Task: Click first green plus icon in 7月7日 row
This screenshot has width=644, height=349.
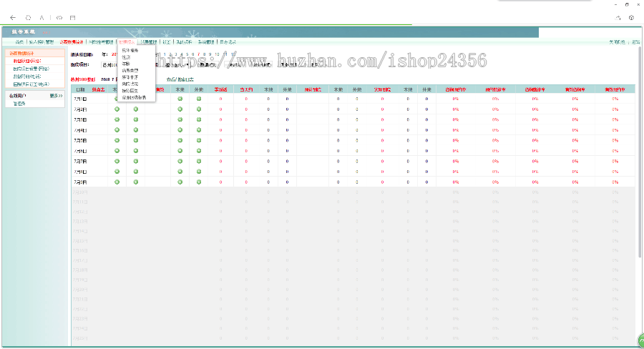Action: pos(117,162)
